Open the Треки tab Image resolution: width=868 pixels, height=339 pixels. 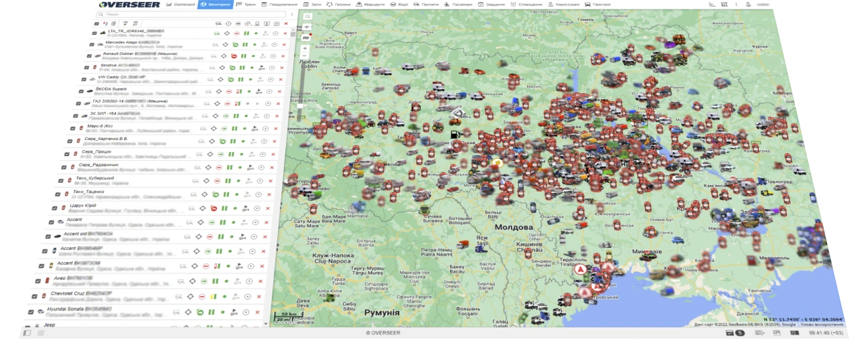point(246,4)
